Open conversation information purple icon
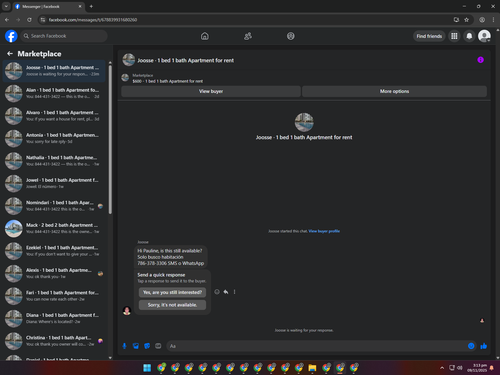The height and width of the screenshot is (375, 500). tap(480, 60)
